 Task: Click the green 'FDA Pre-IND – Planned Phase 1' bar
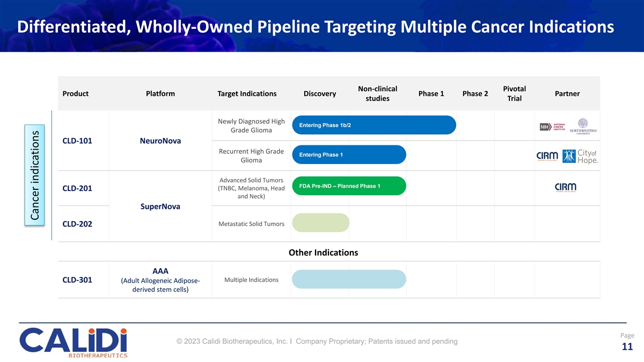point(349,186)
